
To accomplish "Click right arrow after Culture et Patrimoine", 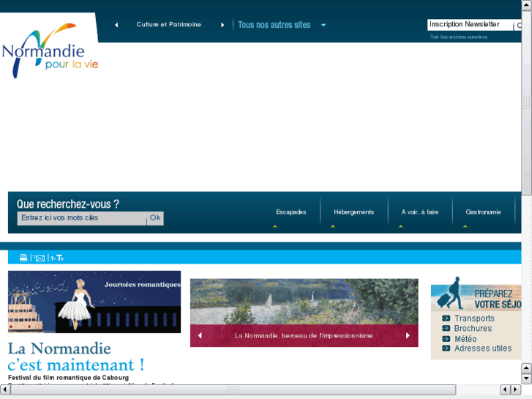I will click(x=222, y=25).
